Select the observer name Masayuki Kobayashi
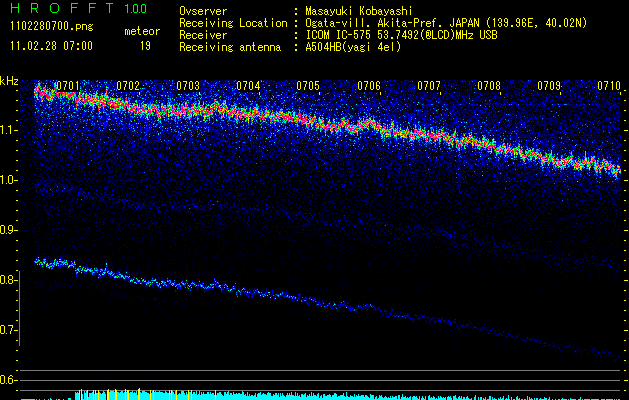Viewport: 629px width, 400px height. (359, 11)
